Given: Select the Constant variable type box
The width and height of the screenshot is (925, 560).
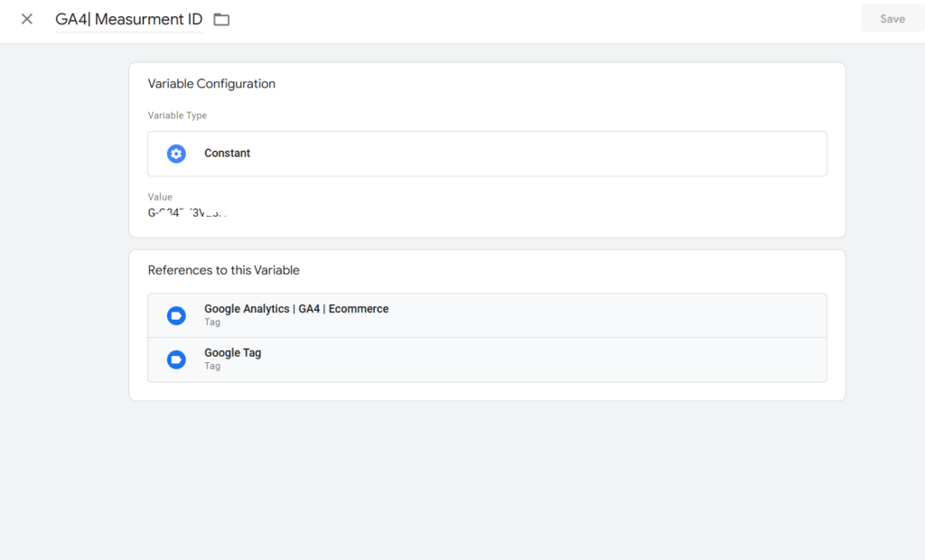Looking at the screenshot, I should 487,154.
